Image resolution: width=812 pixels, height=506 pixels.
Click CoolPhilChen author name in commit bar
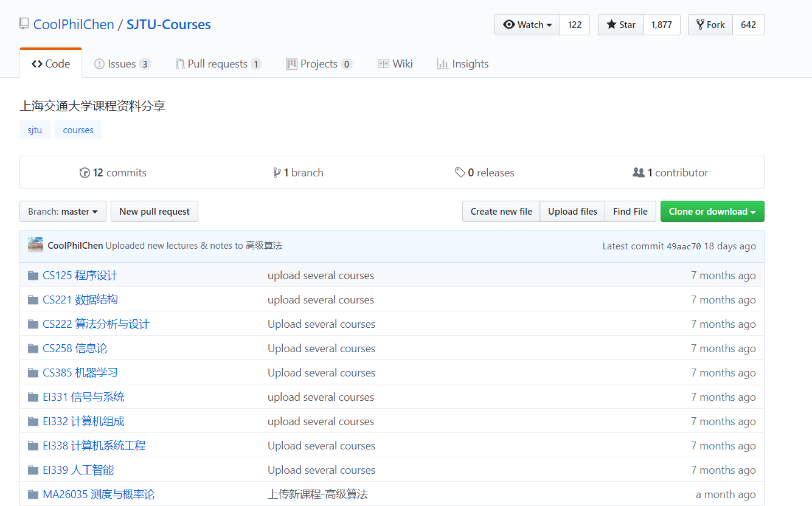pos(75,246)
